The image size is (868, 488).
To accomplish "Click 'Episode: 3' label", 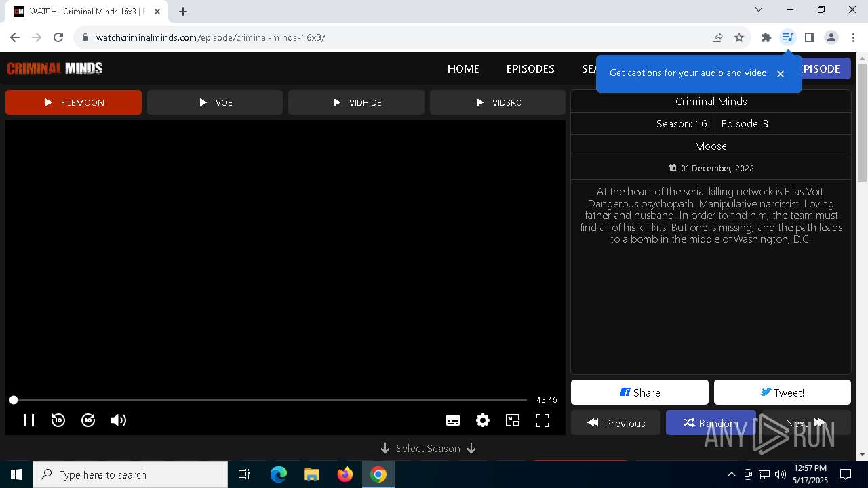I will point(745,123).
